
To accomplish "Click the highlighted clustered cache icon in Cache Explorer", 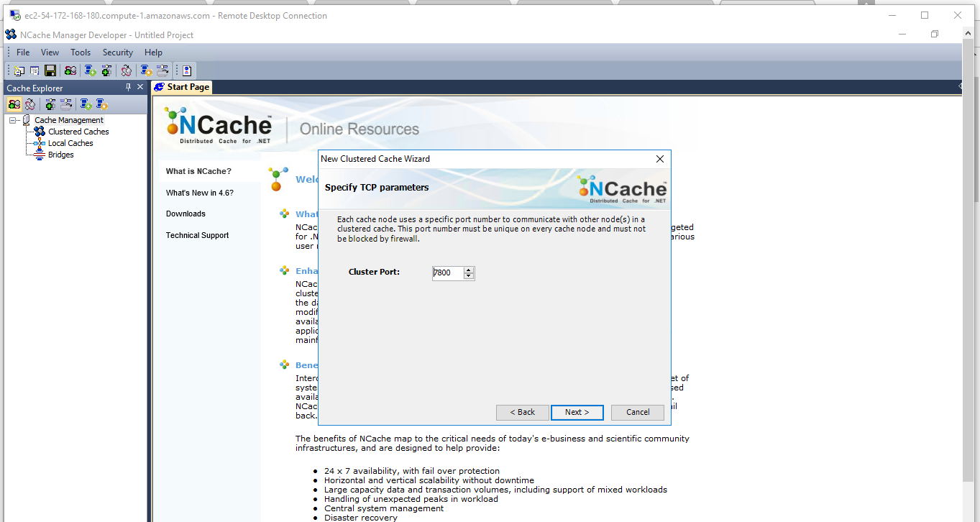I will point(14,104).
